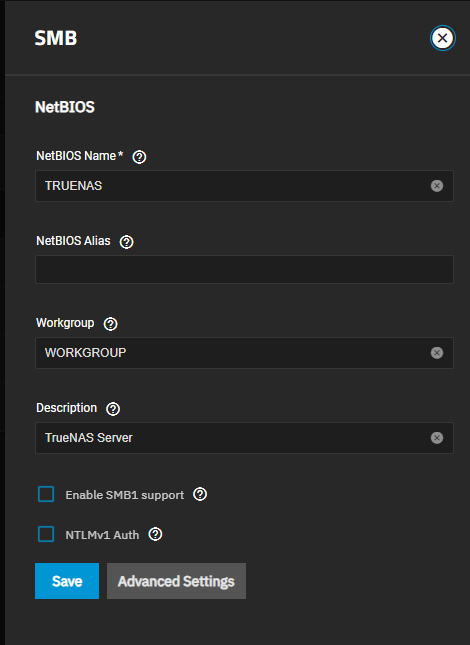This screenshot has width=470, height=645.
Task: Edit the Description input field
Action: click(244, 438)
